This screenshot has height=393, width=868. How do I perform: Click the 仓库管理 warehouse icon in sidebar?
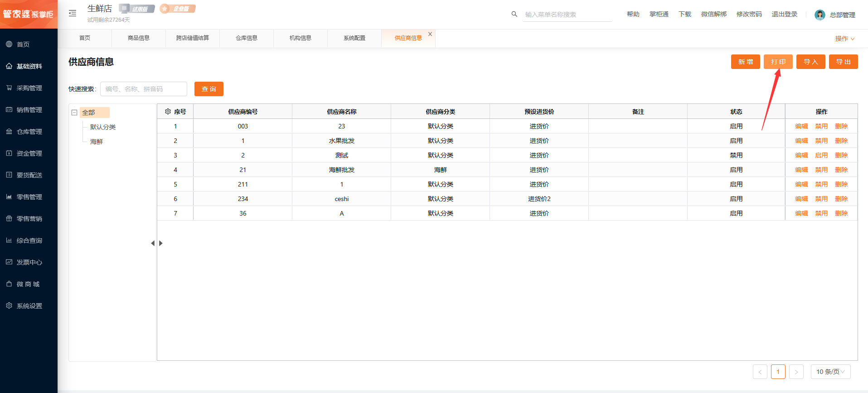(x=9, y=131)
